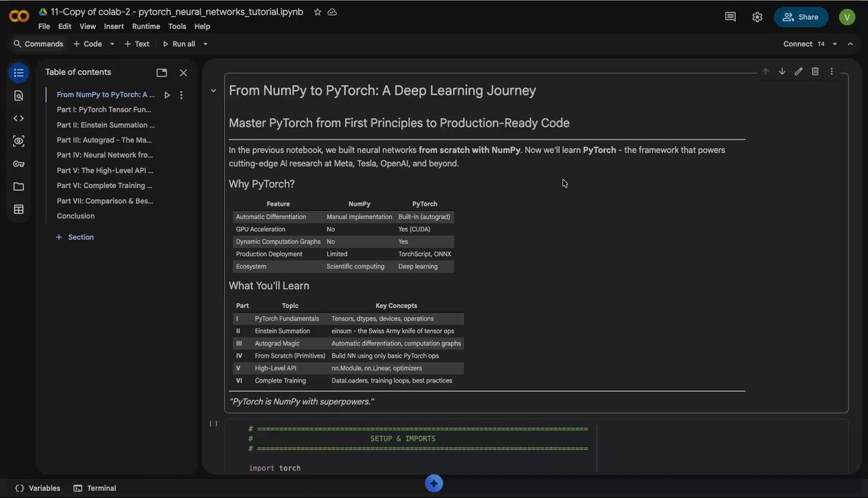Open the Code snippets sidebar icon

coord(19,118)
